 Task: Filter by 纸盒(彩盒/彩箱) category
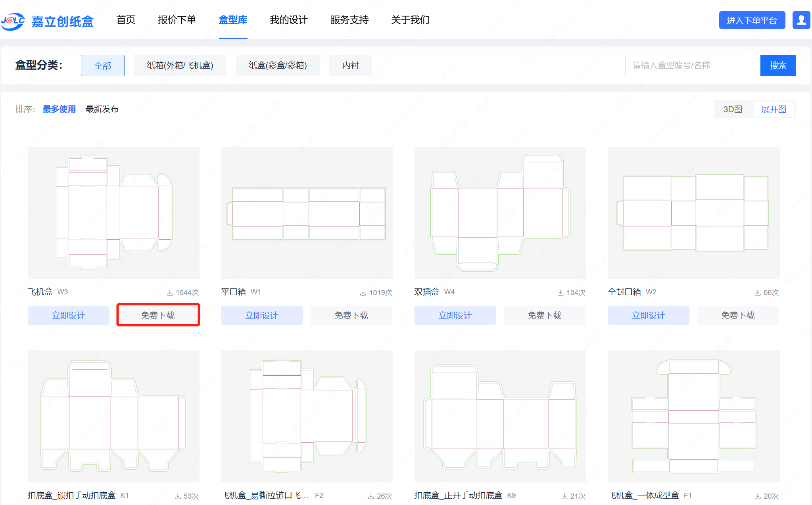(278, 65)
